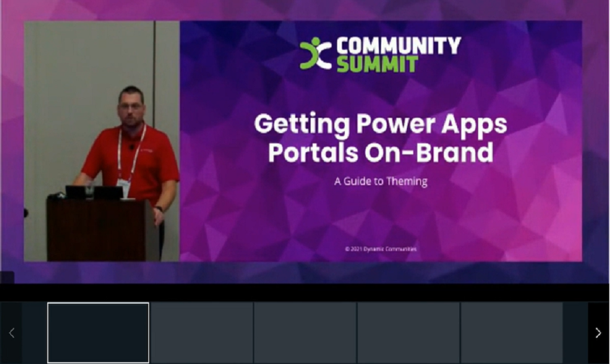611x364 pixels.
Task: Open the second slide in the filmstrip
Action: (x=202, y=333)
